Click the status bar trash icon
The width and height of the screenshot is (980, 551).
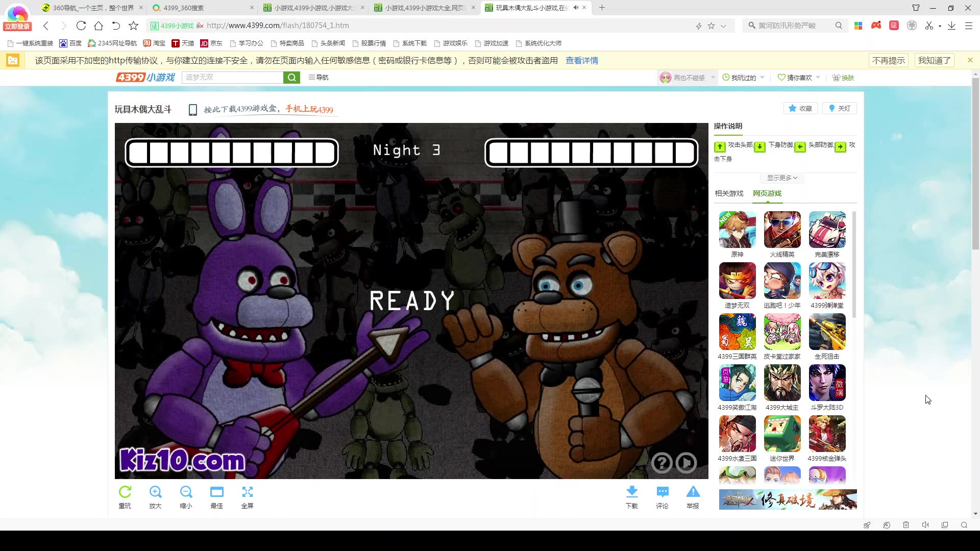905,525
